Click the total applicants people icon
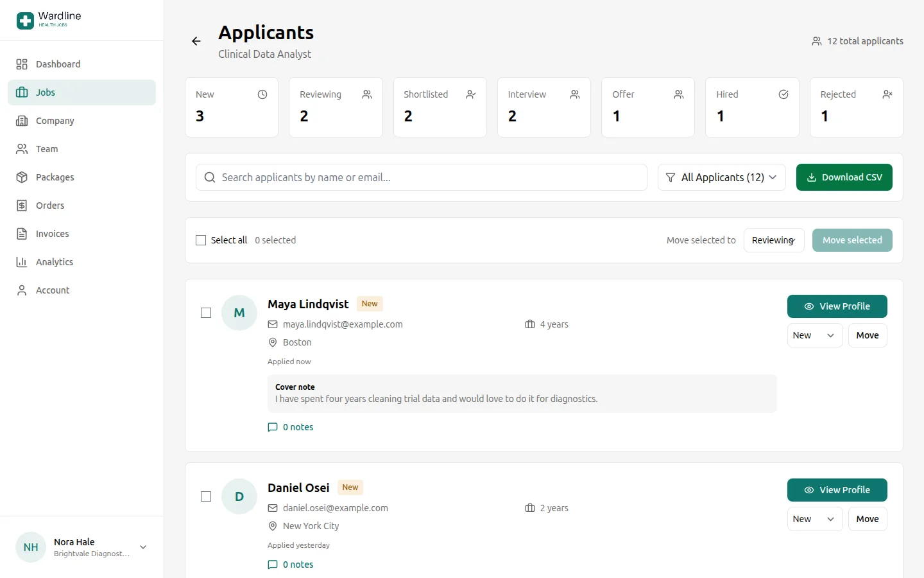The image size is (924, 578). [817, 41]
